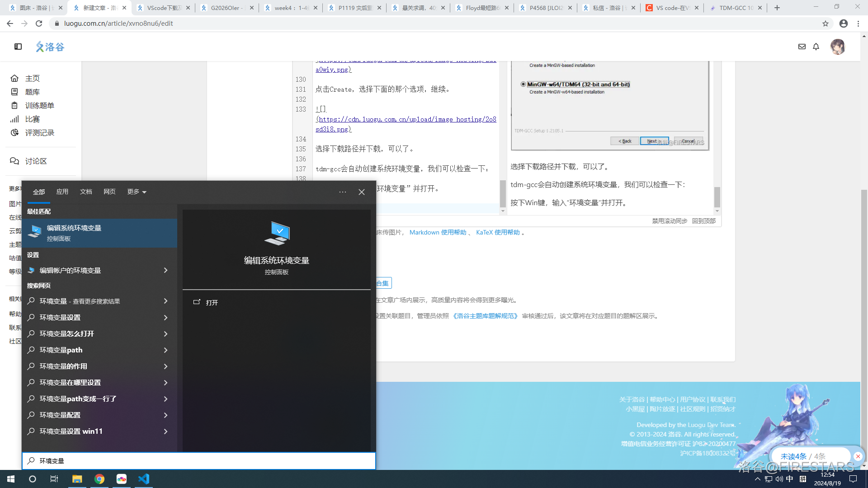
Task: Select the TDM-GCC browser tab
Action: pyautogui.click(x=735, y=8)
